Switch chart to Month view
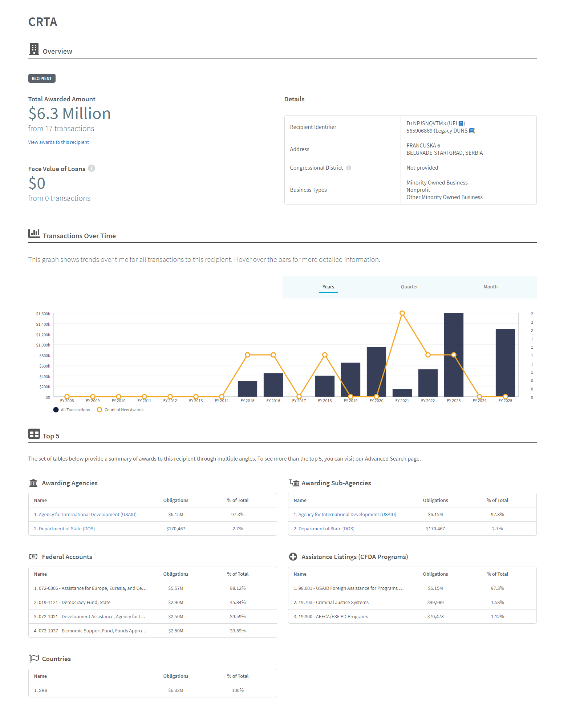Viewport: 588px width, 721px height. [491, 287]
